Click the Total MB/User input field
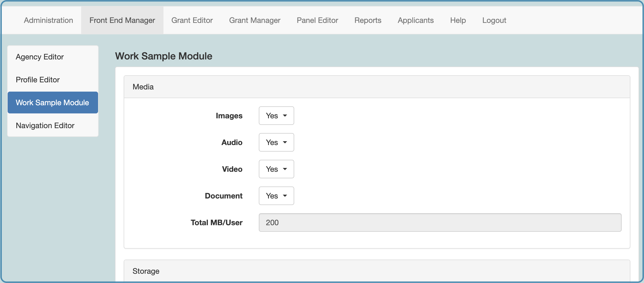The image size is (644, 283). [440, 222]
